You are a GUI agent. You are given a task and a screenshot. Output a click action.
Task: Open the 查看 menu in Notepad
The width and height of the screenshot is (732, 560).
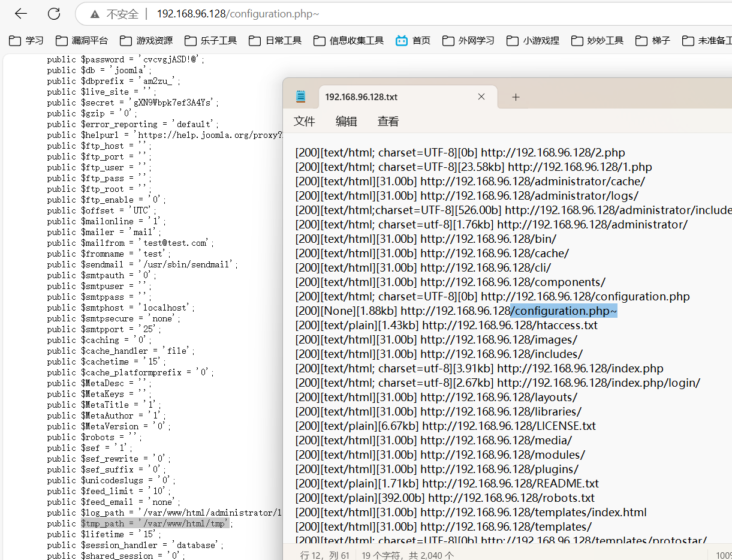coord(388,122)
